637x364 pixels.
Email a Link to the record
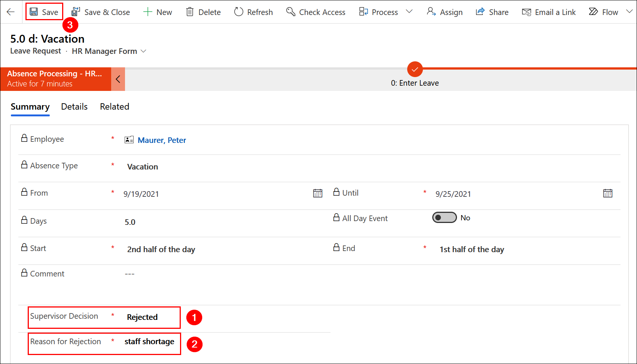(549, 12)
